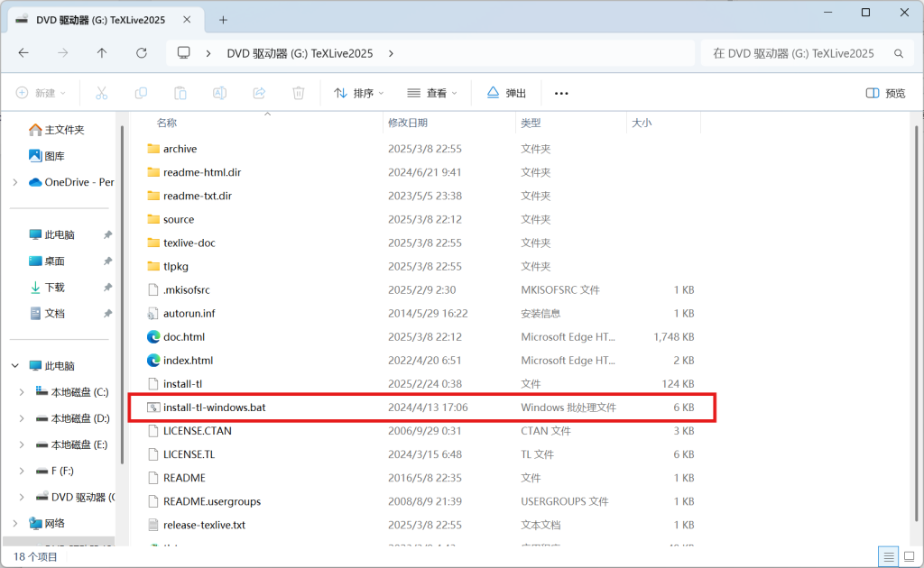
Task: Click the Cut scissors icon
Action: pos(101,93)
